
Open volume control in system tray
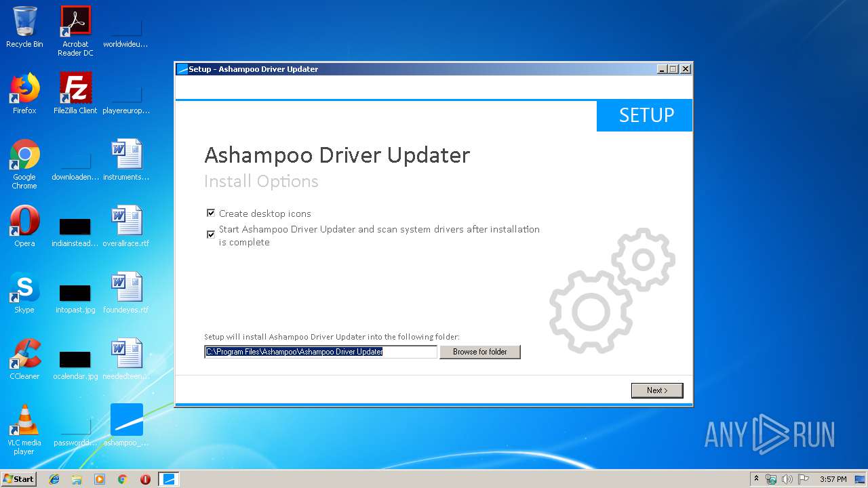pyautogui.click(x=787, y=479)
